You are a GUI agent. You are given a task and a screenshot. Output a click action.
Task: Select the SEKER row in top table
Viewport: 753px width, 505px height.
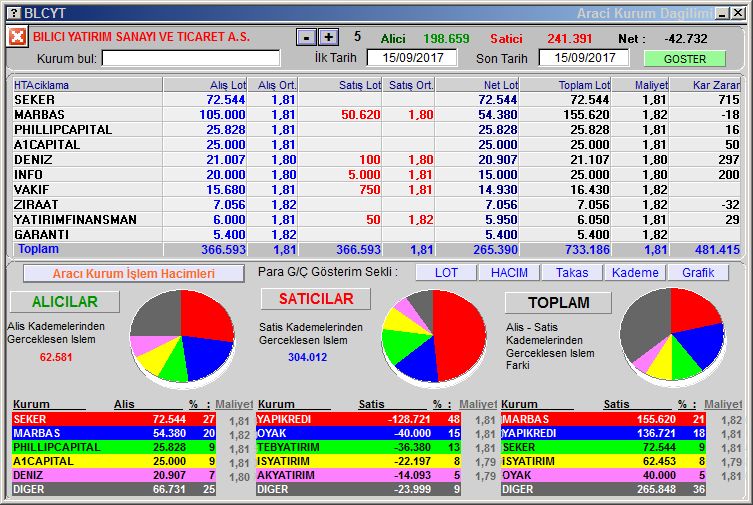[376, 99]
